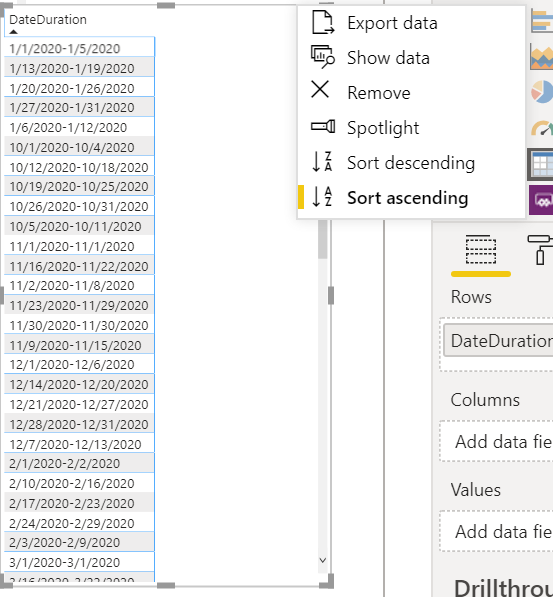Select row 12/7/2020-12/13/2020

tap(79, 444)
